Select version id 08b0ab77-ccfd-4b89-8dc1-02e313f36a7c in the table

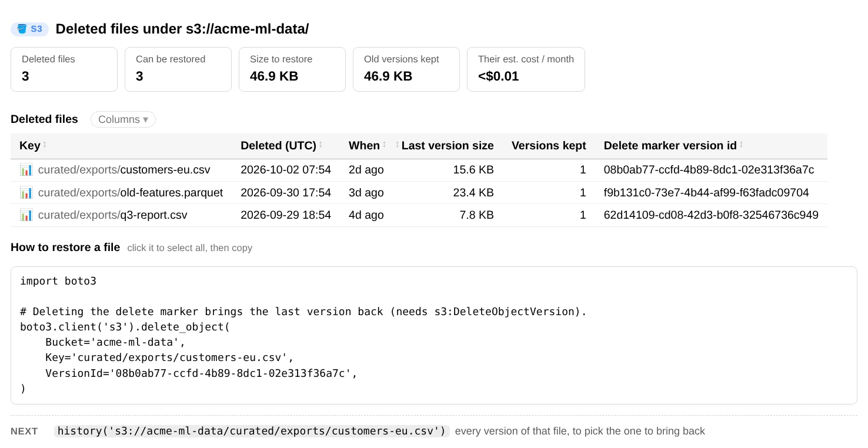[709, 170]
